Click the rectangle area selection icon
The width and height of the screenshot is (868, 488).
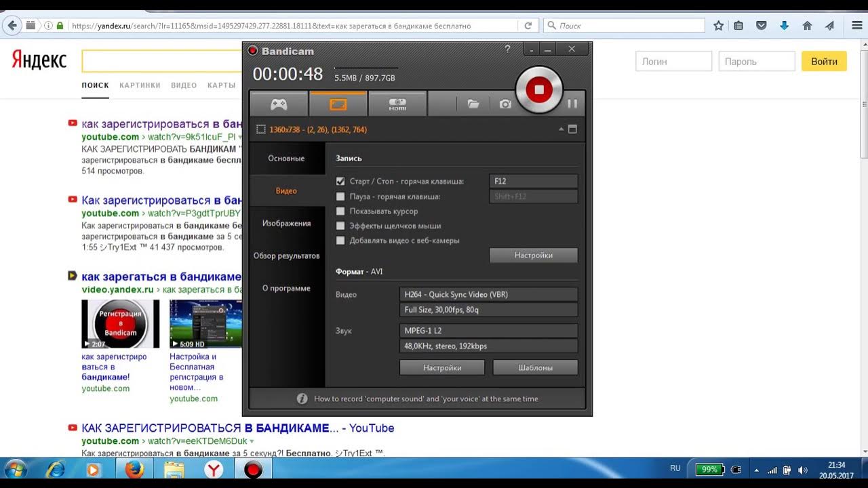tap(261, 129)
